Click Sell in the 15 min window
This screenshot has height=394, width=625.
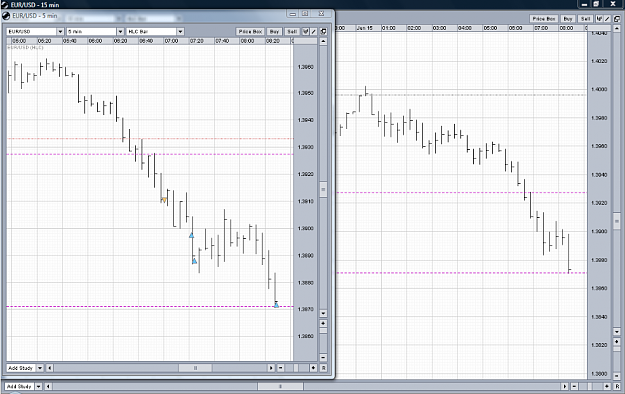(x=585, y=19)
